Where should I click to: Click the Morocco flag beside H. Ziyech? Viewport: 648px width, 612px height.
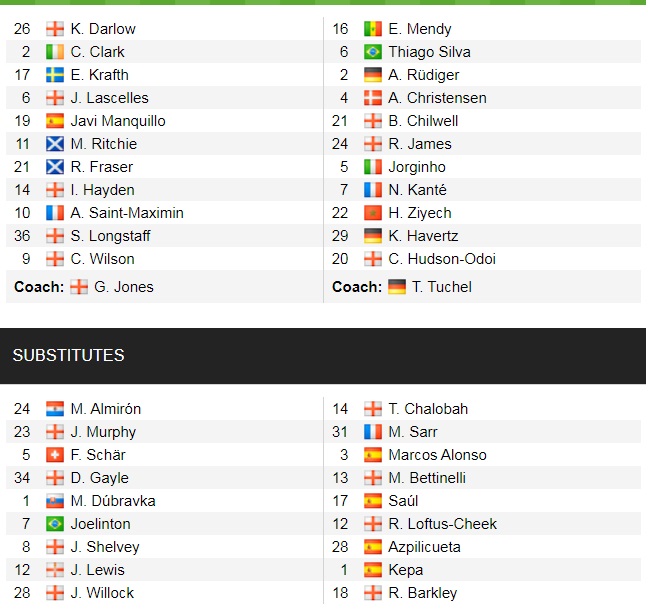[373, 213]
